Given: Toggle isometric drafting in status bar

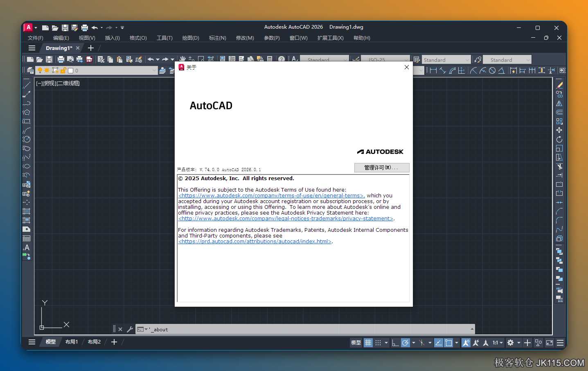Looking at the screenshot, I should click(421, 343).
